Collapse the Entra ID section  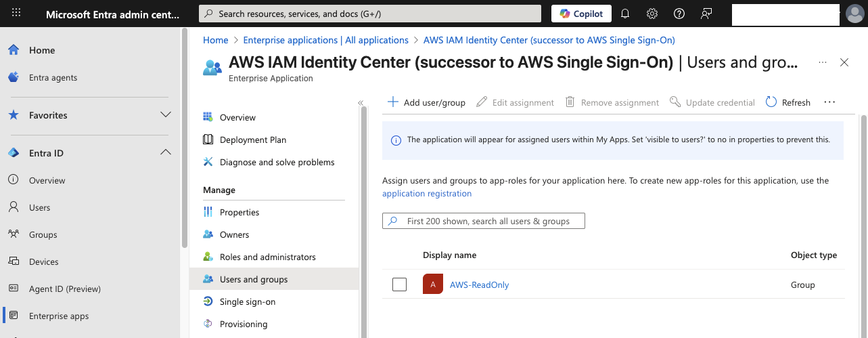[x=90, y=153]
